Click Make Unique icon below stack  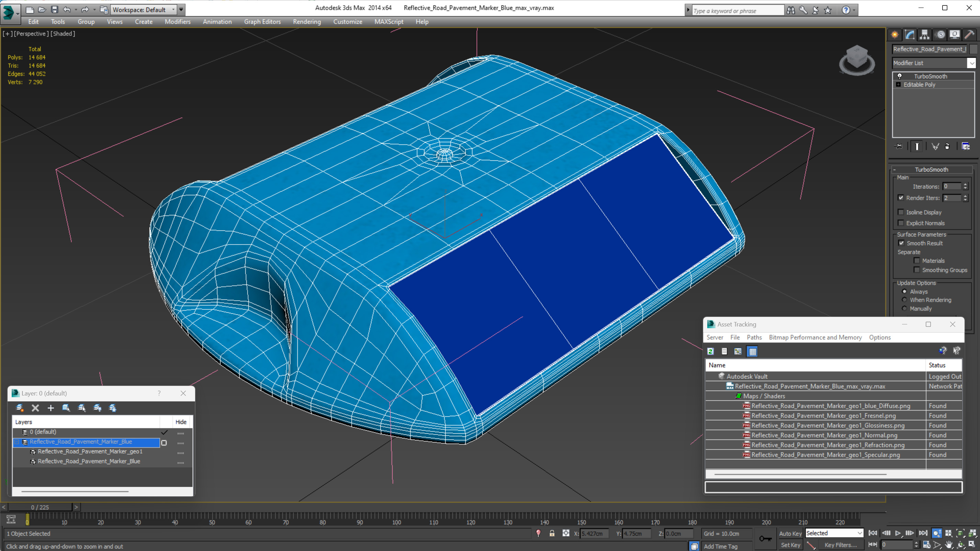pyautogui.click(x=935, y=146)
